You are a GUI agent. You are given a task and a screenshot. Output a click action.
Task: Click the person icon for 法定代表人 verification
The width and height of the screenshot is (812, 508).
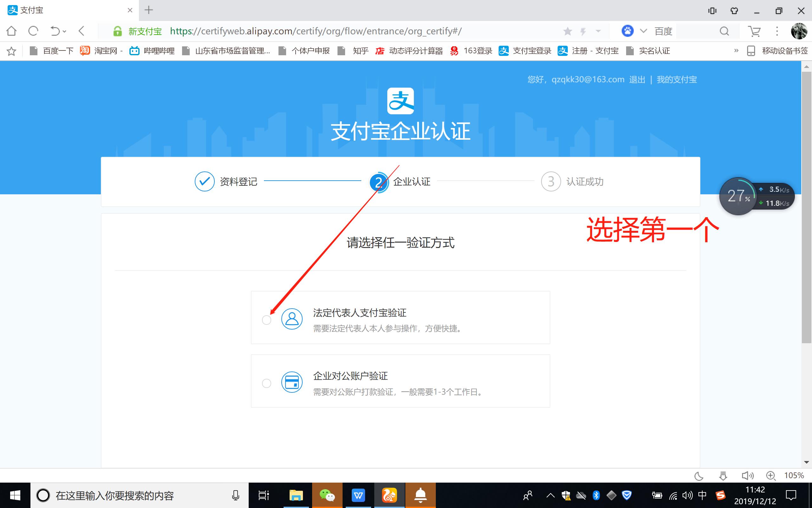pyautogui.click(x=291, y=319)
